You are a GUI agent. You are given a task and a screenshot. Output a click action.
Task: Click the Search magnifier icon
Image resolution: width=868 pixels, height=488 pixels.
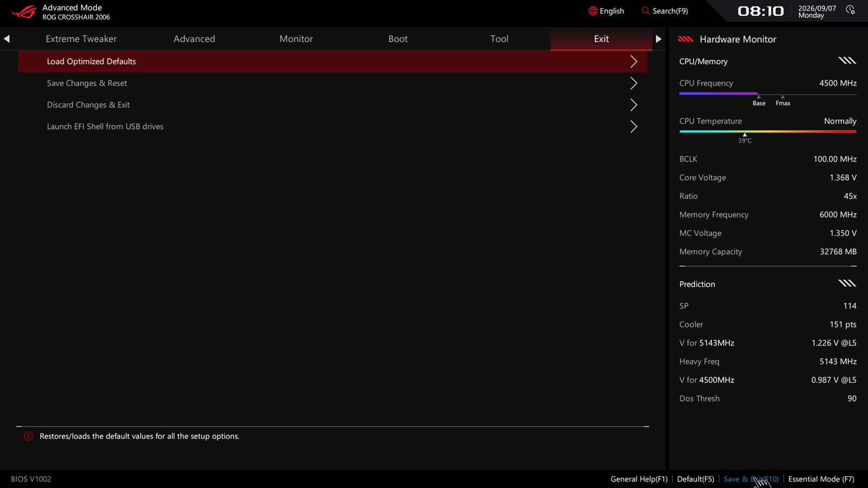coord(646,11)
